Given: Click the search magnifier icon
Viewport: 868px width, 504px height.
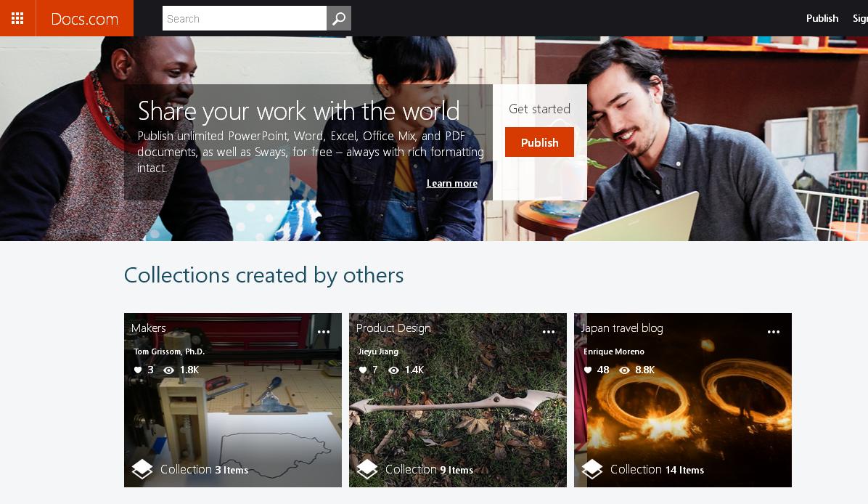Looking at the screenshot, I should [x=339, y=18].
